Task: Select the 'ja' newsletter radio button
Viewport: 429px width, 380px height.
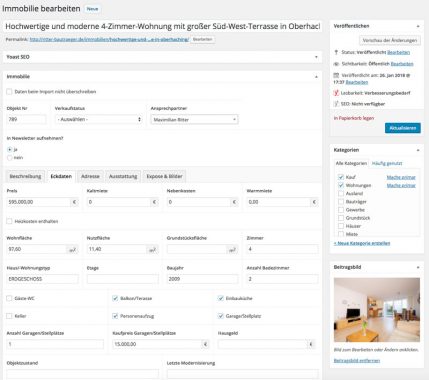Action: [x=9, y=150]
